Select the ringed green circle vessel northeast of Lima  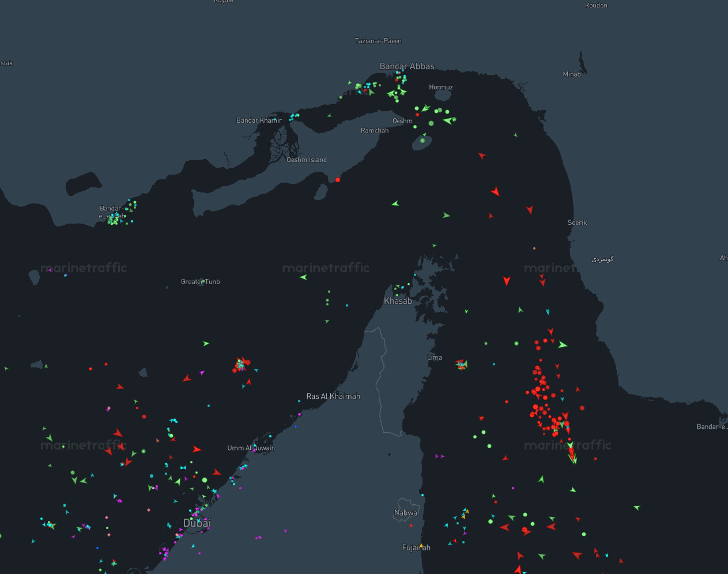(x=516, y=343)
